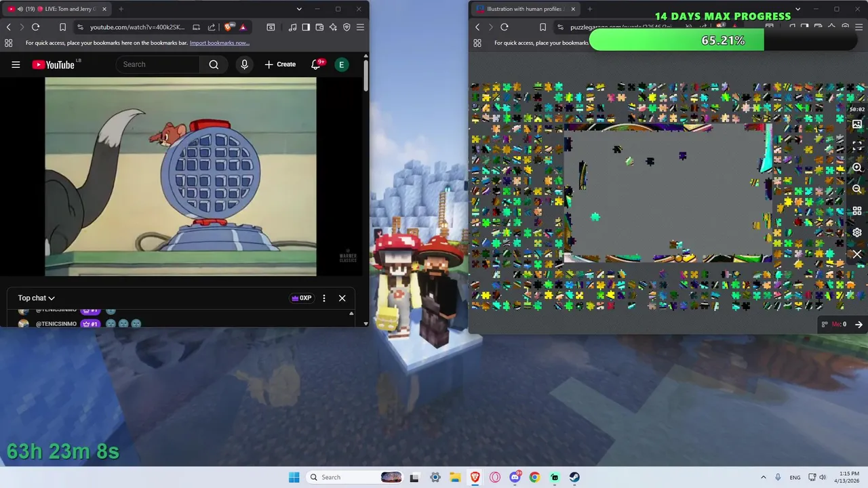Screen dimensions: 868x488
Task: Open the puzzle window browser menu
Action: click(859, 27)
